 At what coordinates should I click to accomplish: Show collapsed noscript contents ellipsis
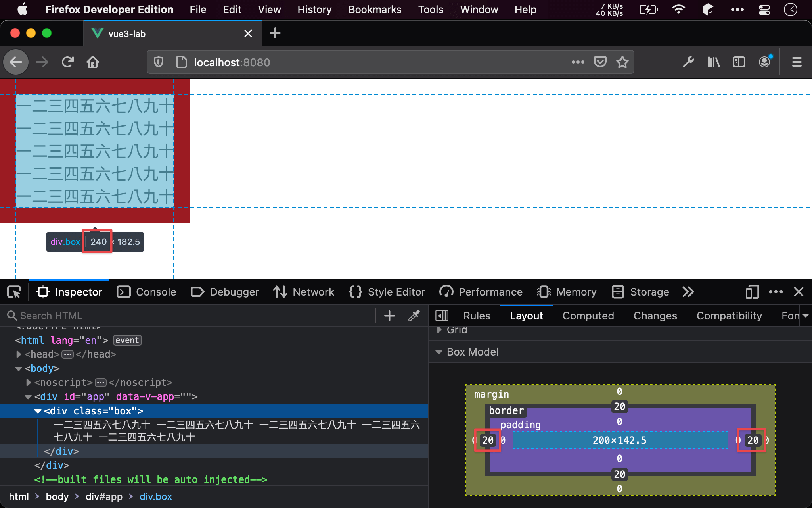pyautogui.click(x=101, y=383)
